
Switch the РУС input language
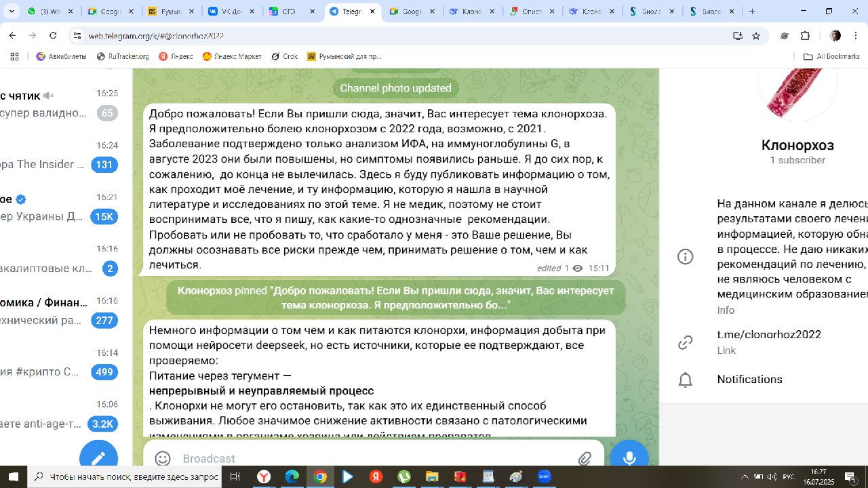tap(789, 477)
